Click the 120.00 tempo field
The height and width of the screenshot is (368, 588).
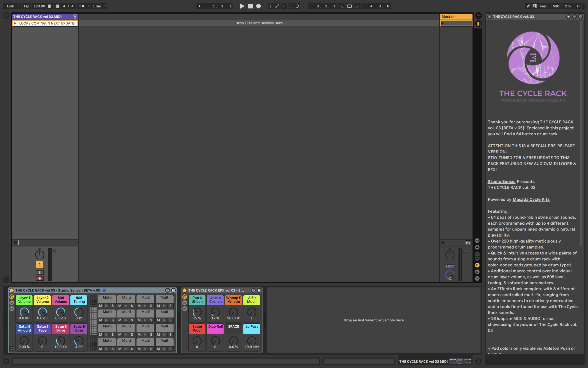39,6
